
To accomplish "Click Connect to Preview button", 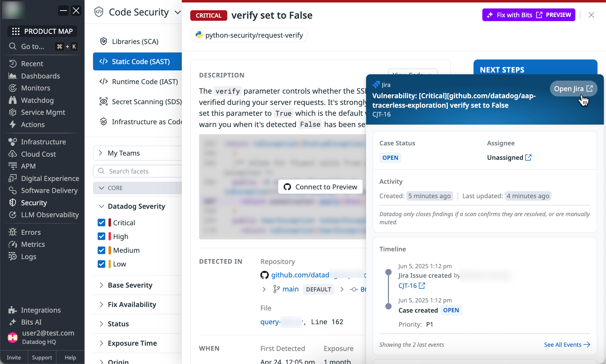I will [321, 187].
